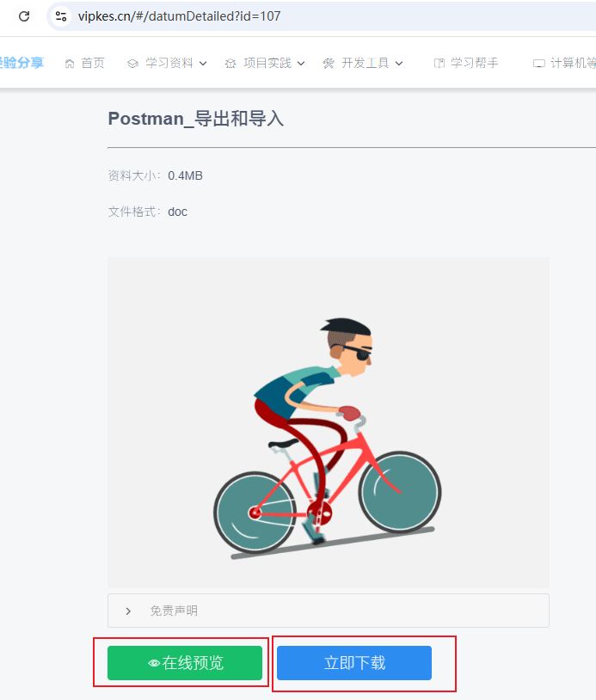This screenshot has width=596, height=700.
Task: Click the eye icon on 在线预览 button
Action: click(x=154, y=663)
